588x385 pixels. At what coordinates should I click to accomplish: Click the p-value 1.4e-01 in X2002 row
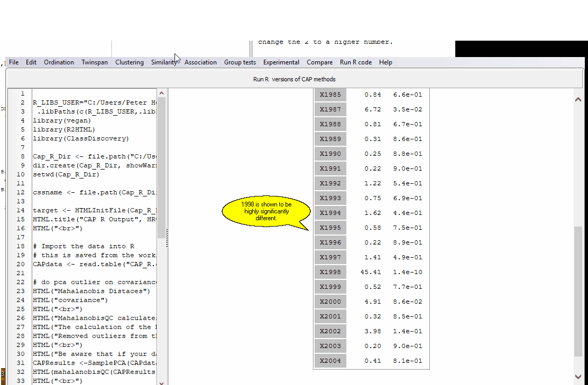(408, 331)
